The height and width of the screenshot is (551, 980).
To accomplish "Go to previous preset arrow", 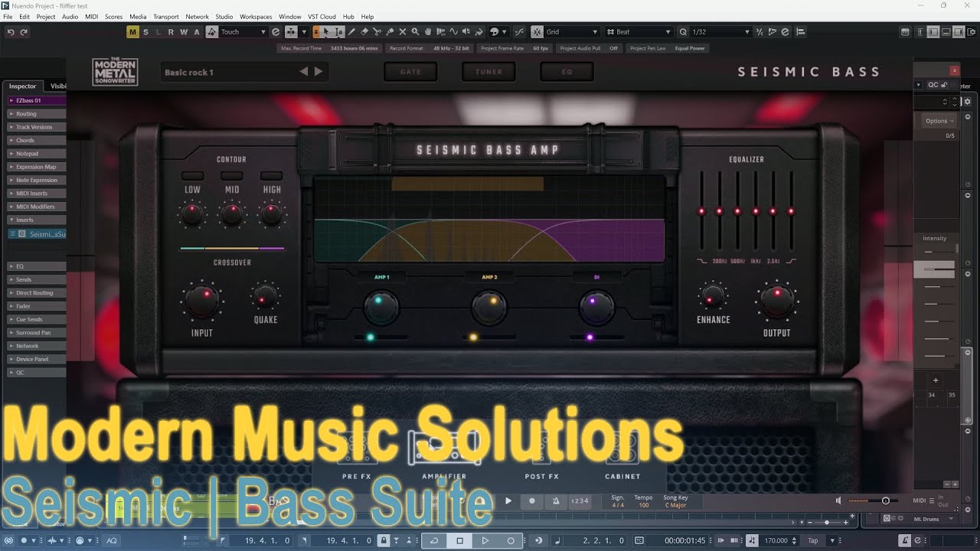I will [x=304, y=72].
